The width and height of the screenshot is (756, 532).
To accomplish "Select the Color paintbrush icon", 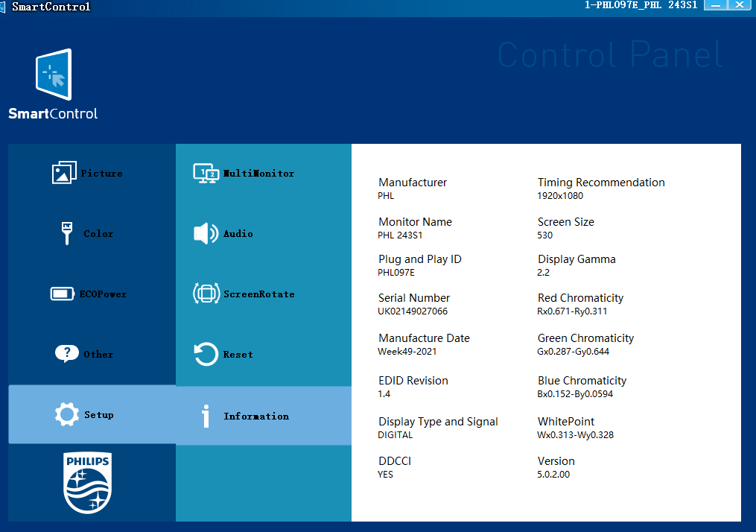I will tap(66, 233).
